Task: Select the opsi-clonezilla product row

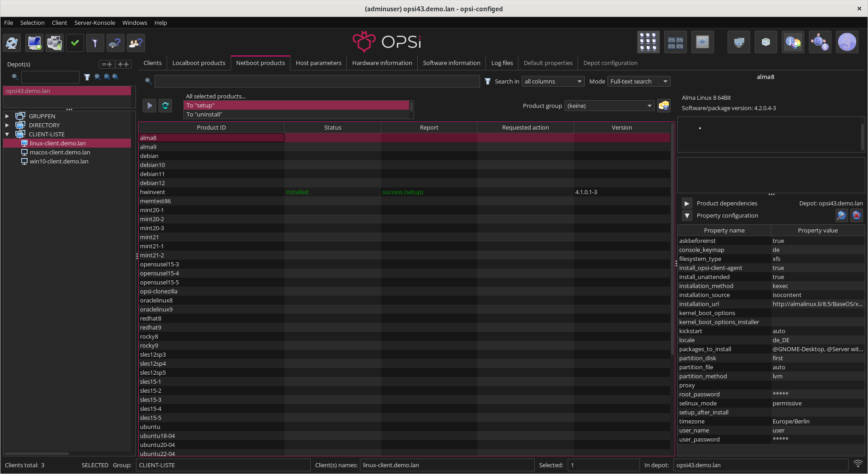Action: [x=404, y=291]
